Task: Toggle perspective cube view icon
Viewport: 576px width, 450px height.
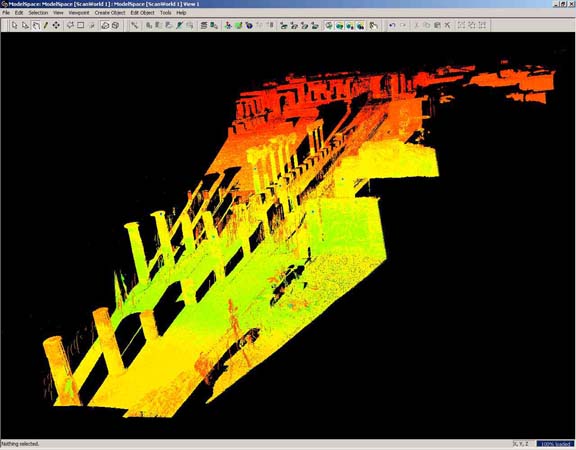Action: (105, 25)
